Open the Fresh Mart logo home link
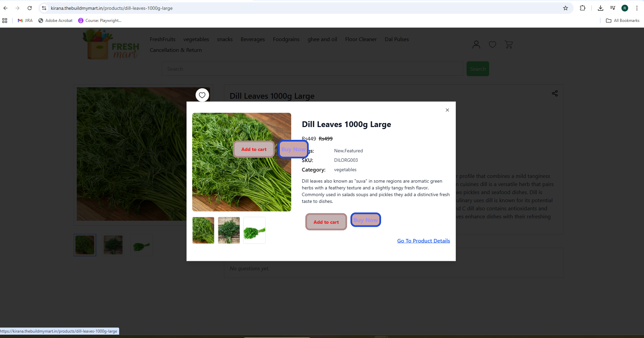Screen dimensions: 644x338 (x=111, y=44)
